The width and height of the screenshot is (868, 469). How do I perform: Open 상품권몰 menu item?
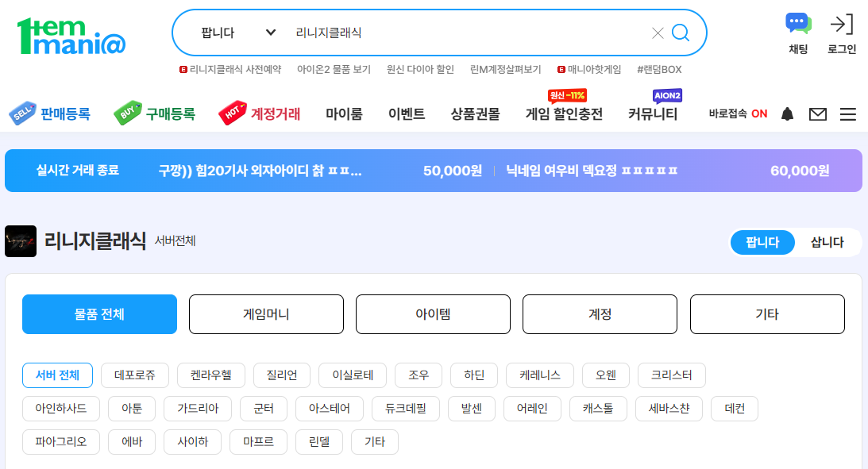(475, 114)
